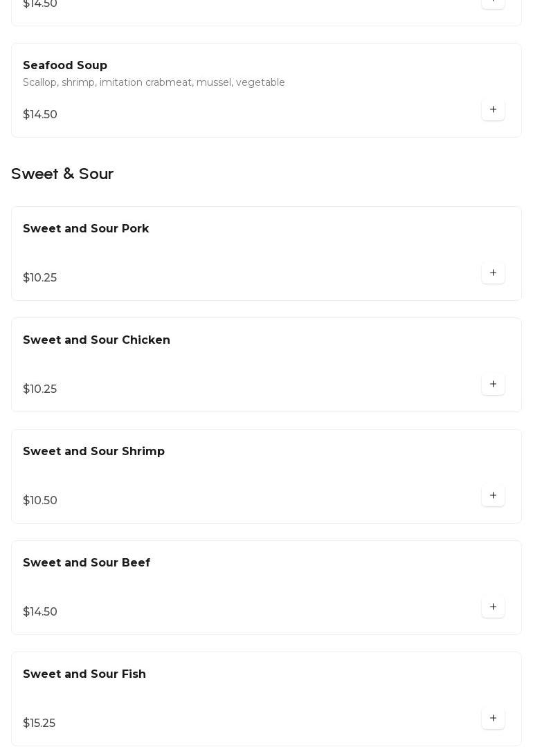
Task: Click the $15.25 Fish price
Action: pyautogui.click(x=39, y=723)
